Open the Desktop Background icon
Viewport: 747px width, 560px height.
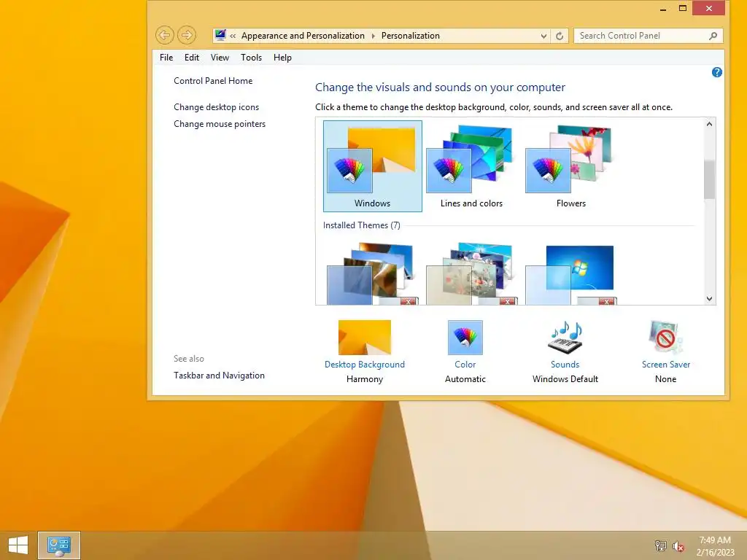[x=365, y=337]
